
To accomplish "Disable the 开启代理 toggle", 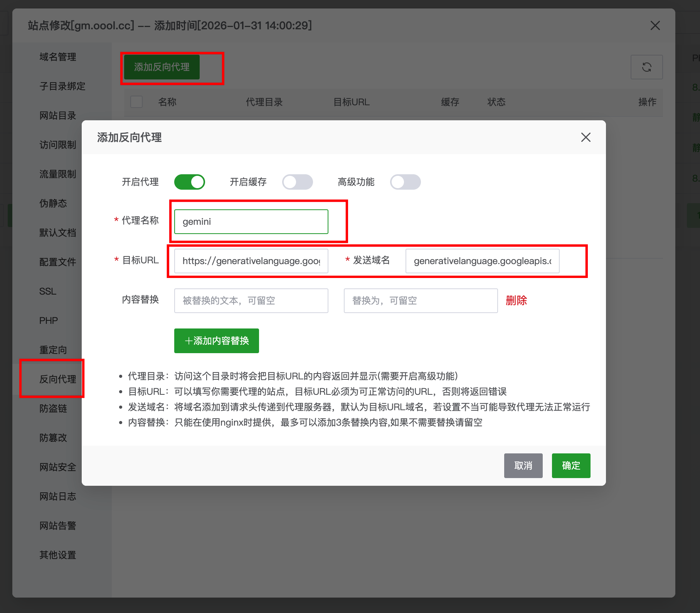I will pyautogui.click(x=189, y=182).
